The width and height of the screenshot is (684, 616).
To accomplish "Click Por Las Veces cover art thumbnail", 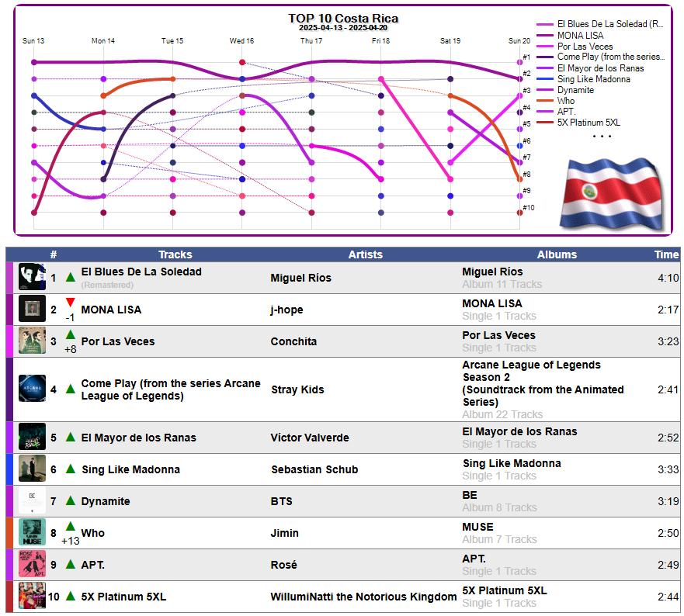I will [33, 340].
